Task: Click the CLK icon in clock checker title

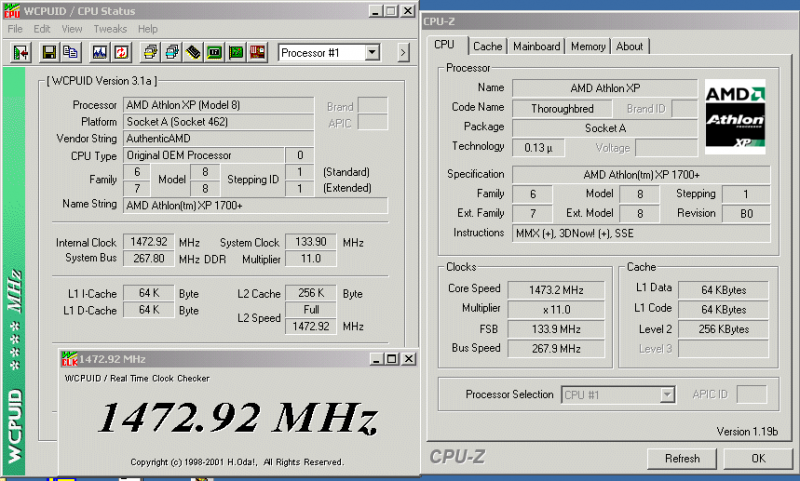Action: click(x=69, y=359)
